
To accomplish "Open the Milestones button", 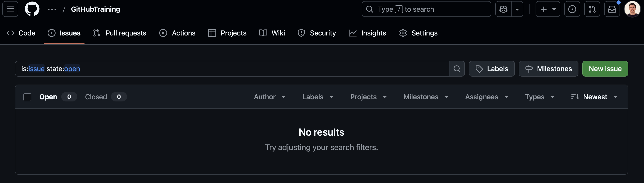I will tap(548, 69).
